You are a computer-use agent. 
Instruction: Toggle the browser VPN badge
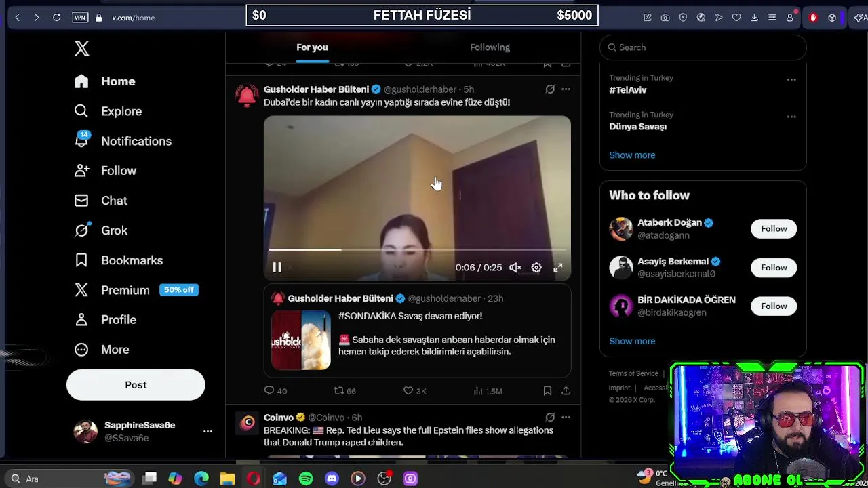tap(80, 18)
